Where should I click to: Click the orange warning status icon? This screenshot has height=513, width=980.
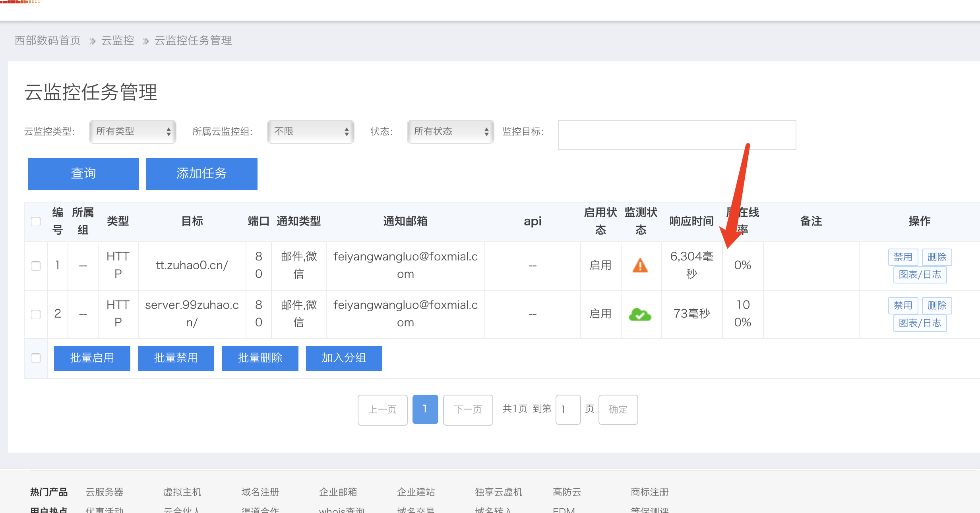tap(640, 265)
